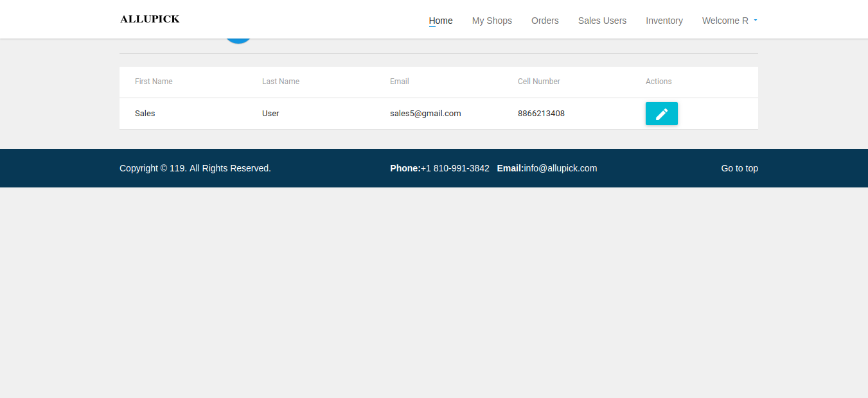
Task: Switch to the Inventory page
Action: coord(664,21)
